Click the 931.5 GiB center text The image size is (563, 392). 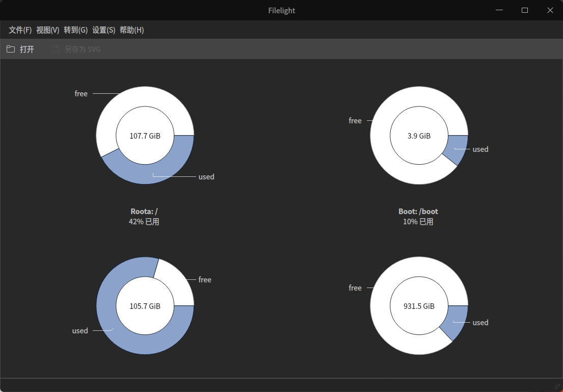pos(419,306)
